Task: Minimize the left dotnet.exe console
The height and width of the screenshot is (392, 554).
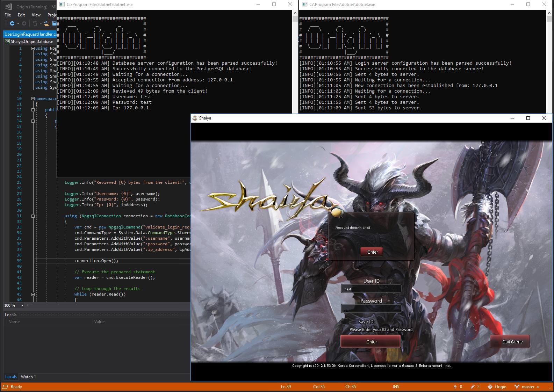Action: 258,5
